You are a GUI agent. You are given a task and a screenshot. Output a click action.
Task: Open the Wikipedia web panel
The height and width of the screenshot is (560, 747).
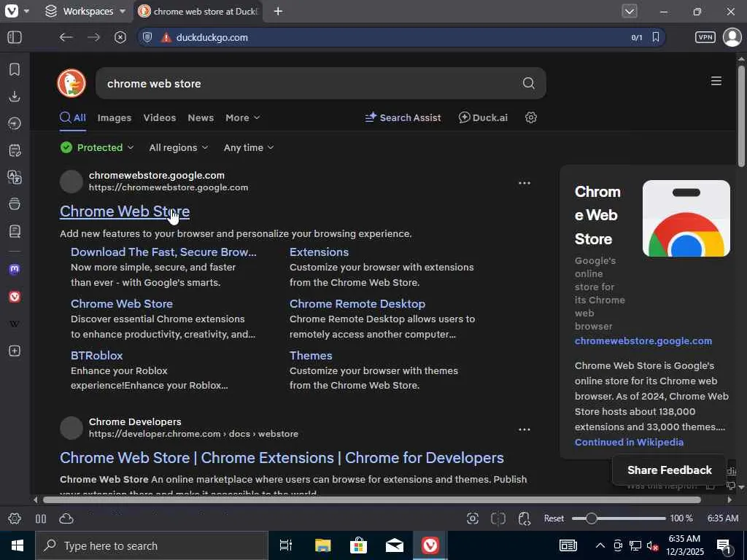coord(15,324)
